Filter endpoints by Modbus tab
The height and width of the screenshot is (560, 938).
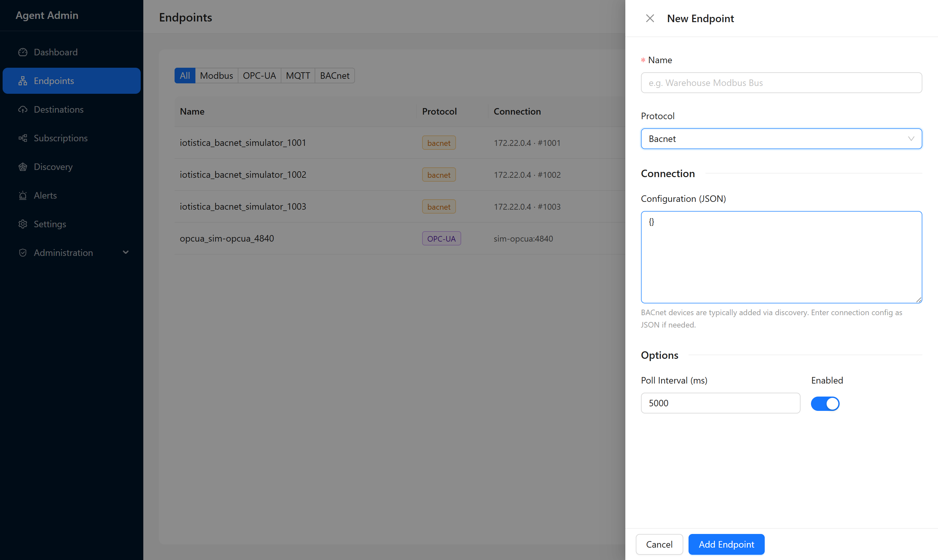point(216,76)
